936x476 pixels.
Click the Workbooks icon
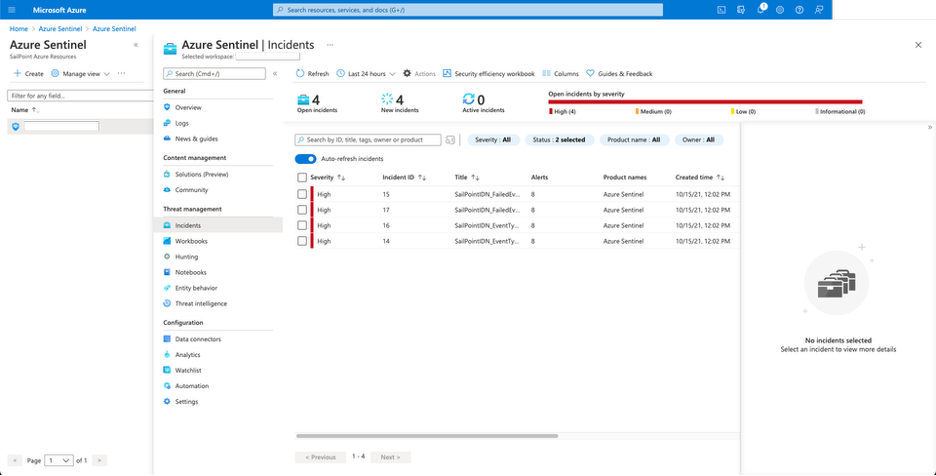167,241
